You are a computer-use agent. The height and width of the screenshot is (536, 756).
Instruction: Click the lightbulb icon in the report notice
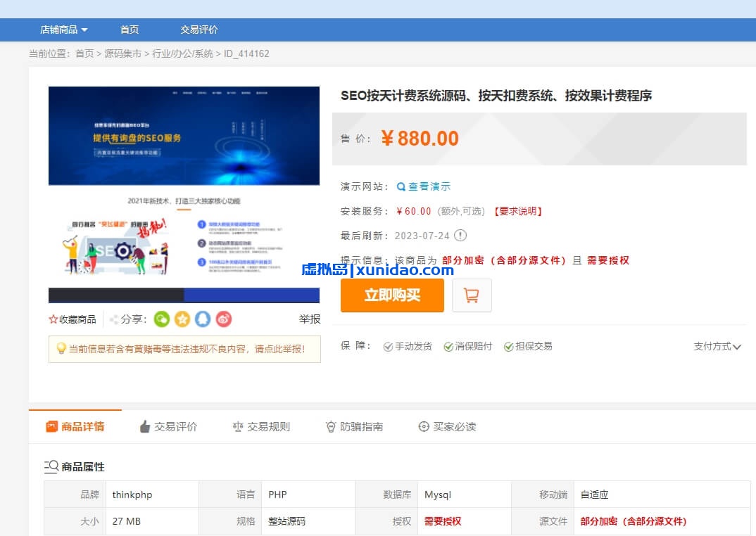coord(61,349)
